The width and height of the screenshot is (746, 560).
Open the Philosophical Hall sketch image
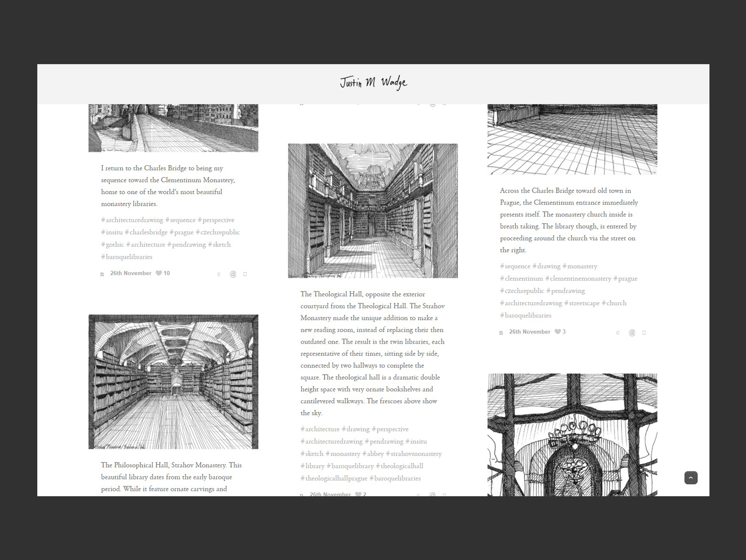pos(173,381)
